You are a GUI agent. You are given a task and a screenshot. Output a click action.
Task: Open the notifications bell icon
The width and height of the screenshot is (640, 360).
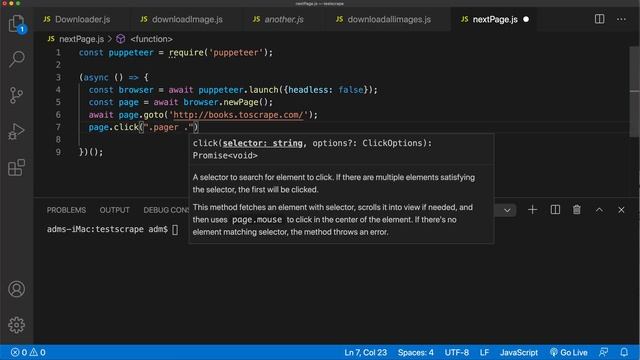624,352
